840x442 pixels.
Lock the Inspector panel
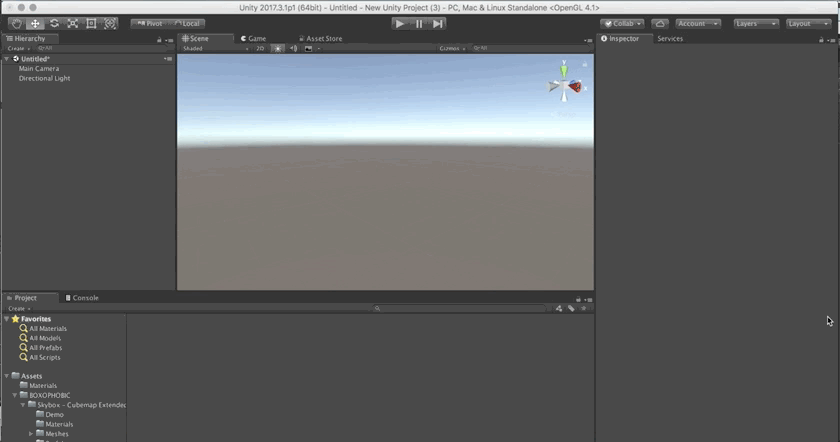pos(821,40)
